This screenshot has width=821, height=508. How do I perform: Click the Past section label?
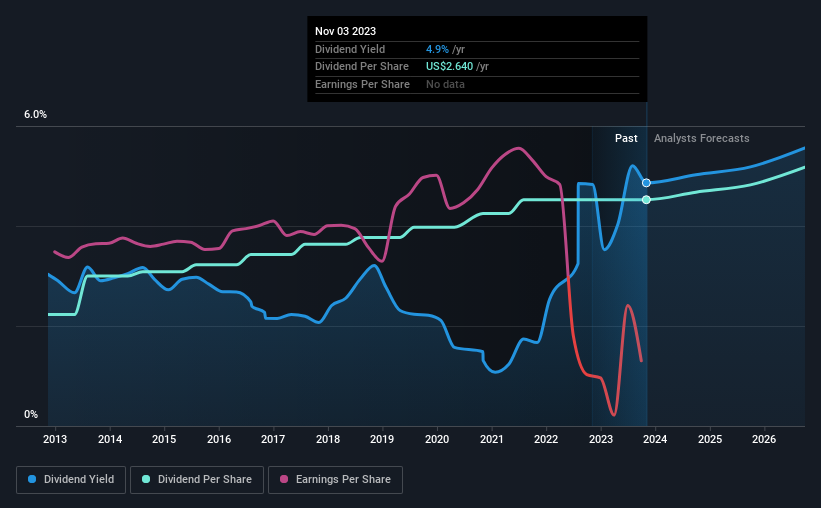click(626, 139)
